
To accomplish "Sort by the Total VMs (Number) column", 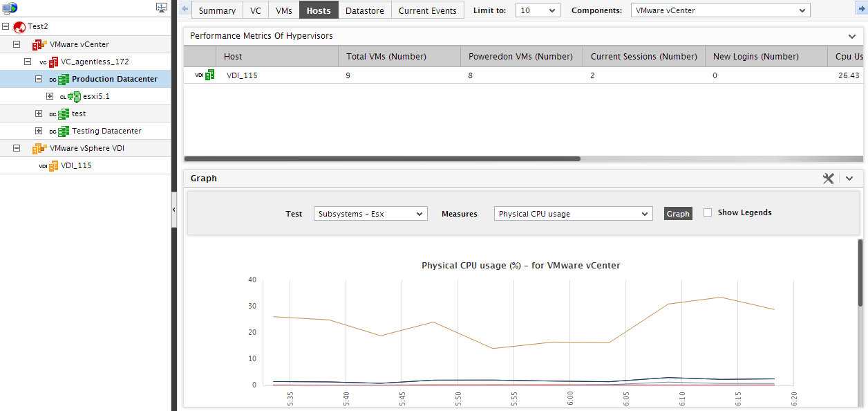I will 399,57.
